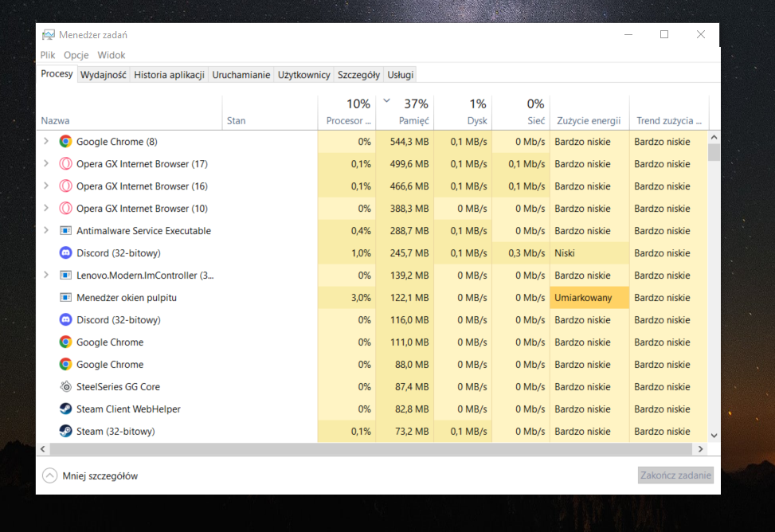
Task: Click the Google Chrome (8) icon
Action: 65,142
